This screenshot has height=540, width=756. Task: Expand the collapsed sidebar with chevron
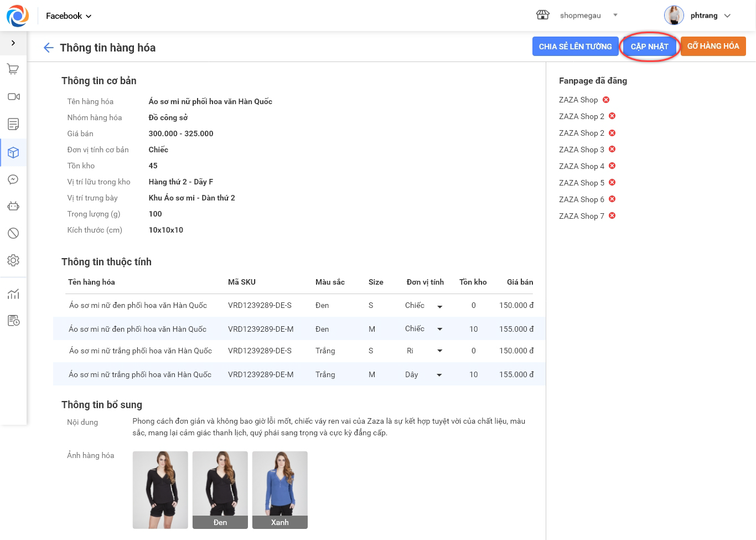pos(13,43)
